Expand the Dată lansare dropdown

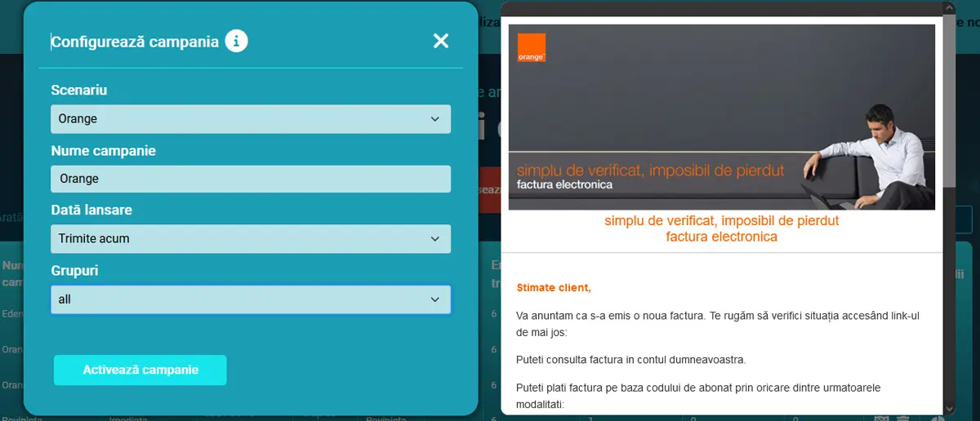tap(251, 239)
